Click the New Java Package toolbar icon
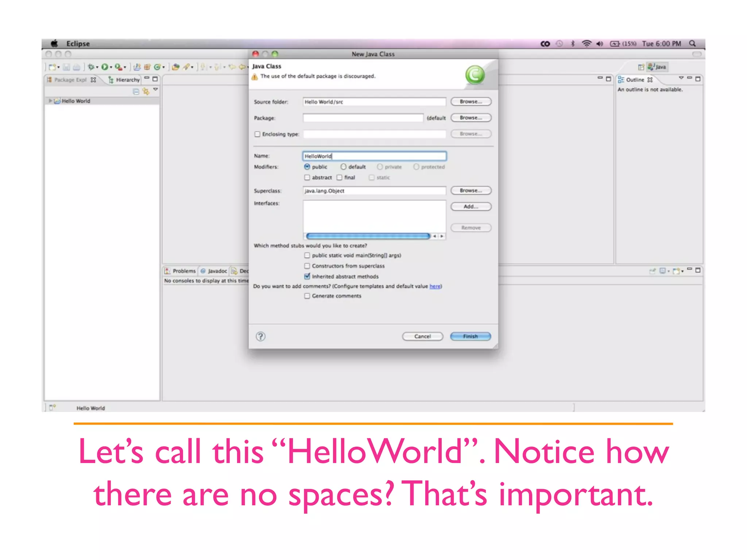This screenshot has height=560, width=747. [x=147, y=67]
